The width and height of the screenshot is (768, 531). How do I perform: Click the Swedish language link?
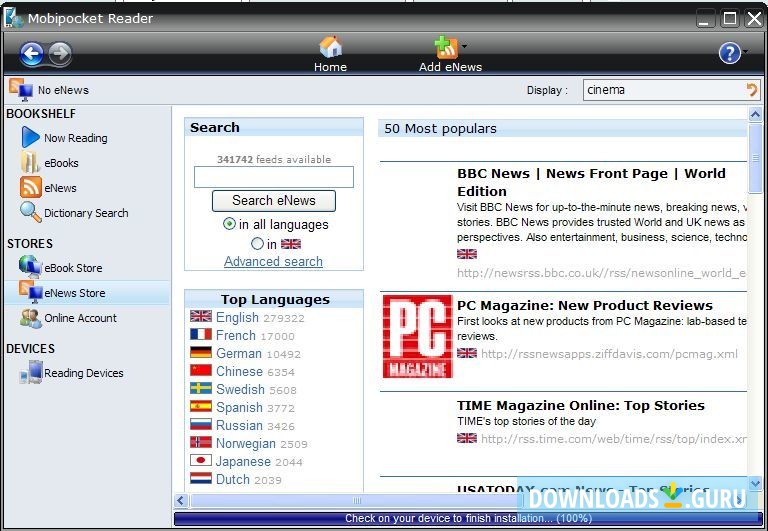(x=240, y=389)
